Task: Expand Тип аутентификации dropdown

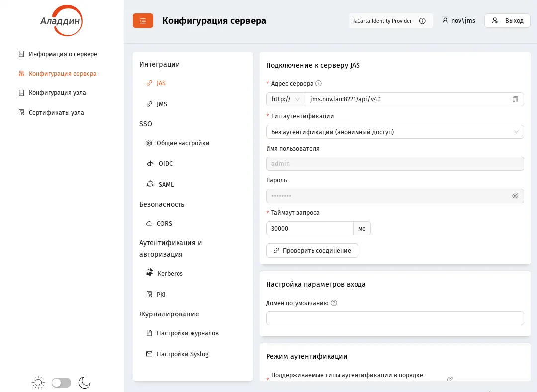Action: (395, 132)
